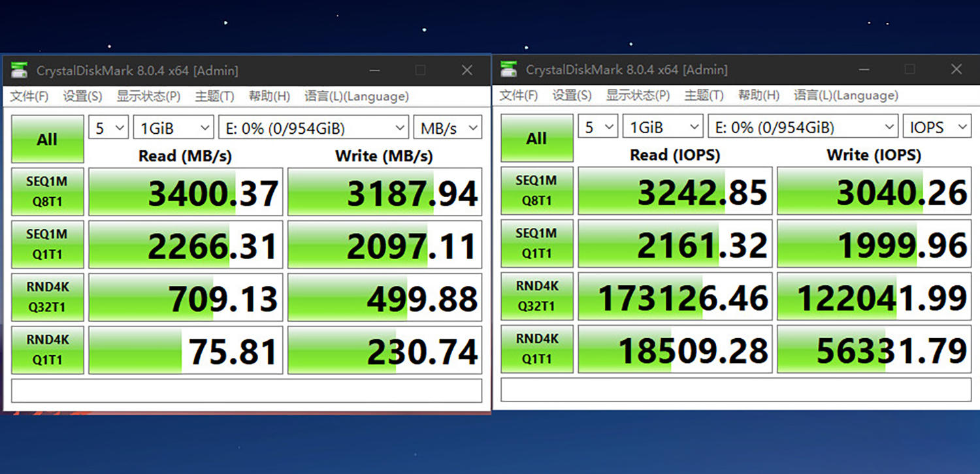980x474 pixels.
Task: Open 设置(S) menu in left window
Action: (x=82, y=97)
